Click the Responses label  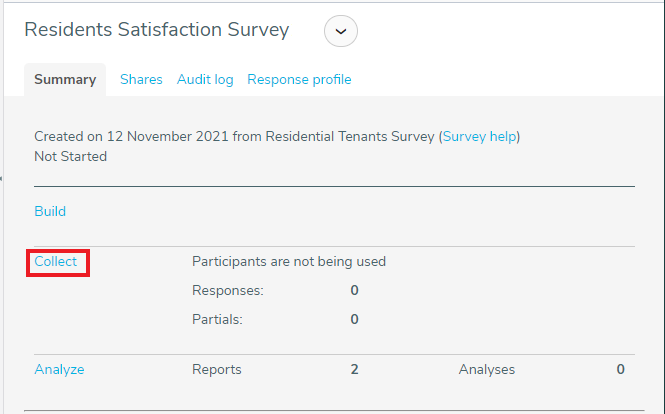[x=228, y=291]
